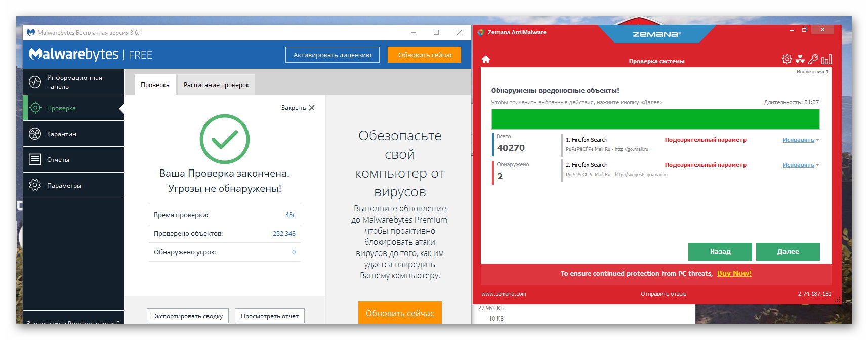The height and width of the screenshot is (340, 868).
Task: Open www.zemana.com link in footer
Action: click(504, 294)
